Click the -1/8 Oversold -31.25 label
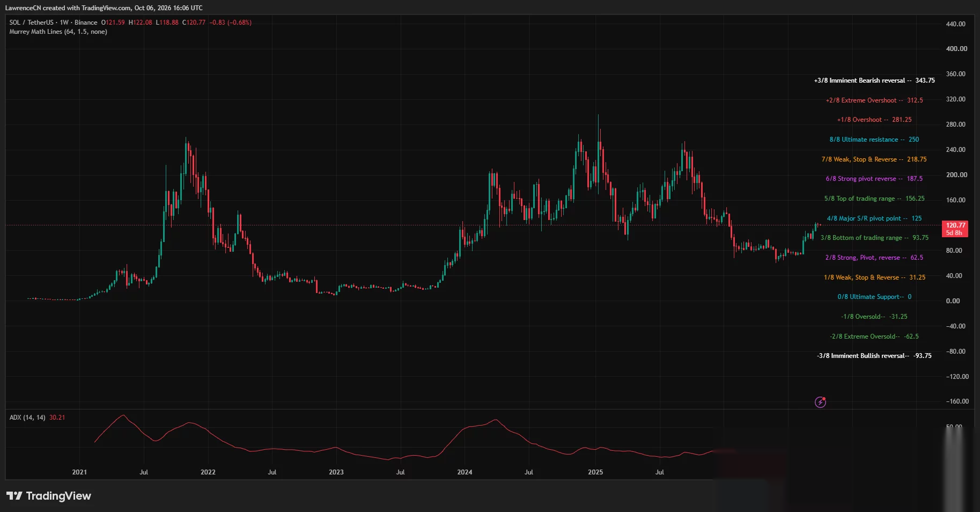This screenshot has height=512, width=980. (874, 317)
